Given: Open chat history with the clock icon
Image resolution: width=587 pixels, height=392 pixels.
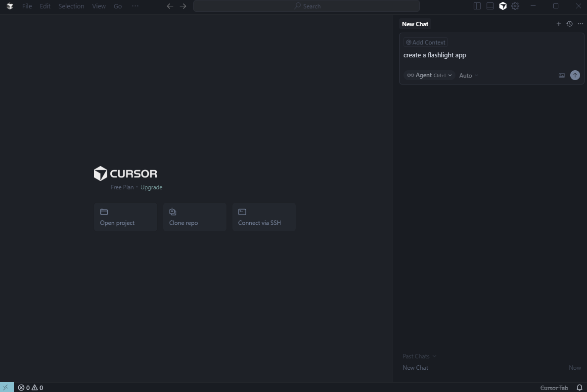Looking at the screenshot, I should pos(569,24).
